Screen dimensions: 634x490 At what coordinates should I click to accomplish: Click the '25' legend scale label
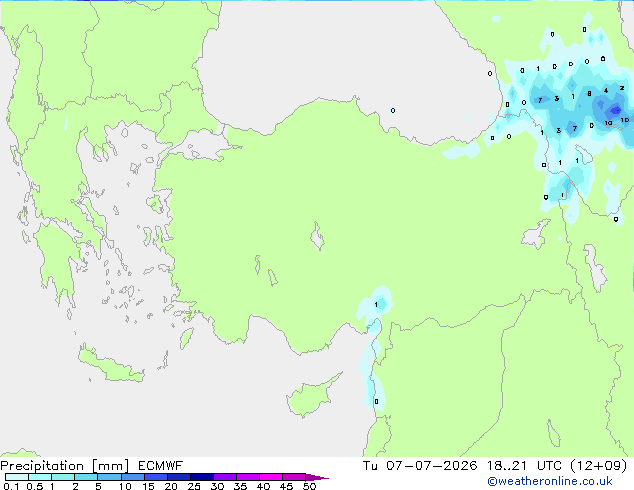(x=194, y=486)
